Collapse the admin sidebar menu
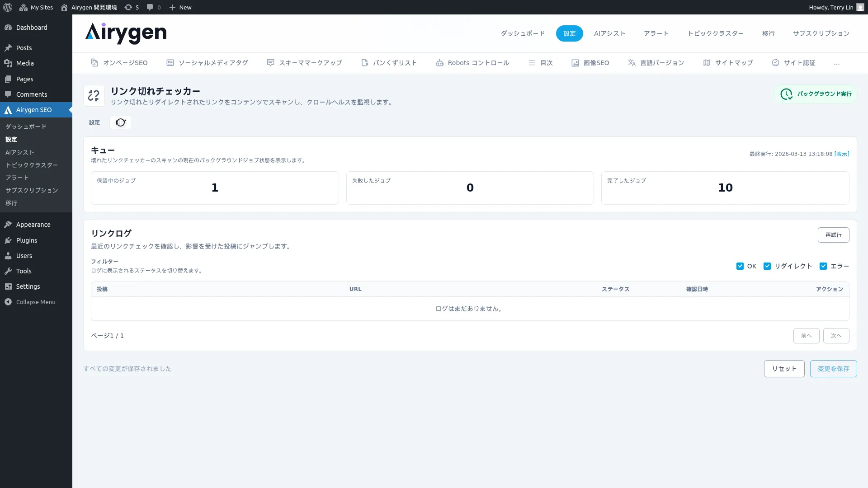The image size is (868, 488). (x=36, y=302)
